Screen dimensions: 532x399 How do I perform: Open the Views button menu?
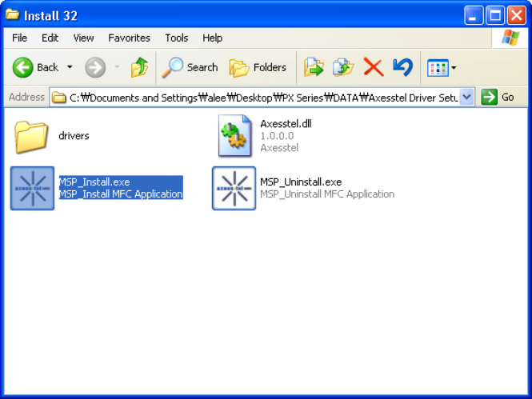[x=441, y=68]
